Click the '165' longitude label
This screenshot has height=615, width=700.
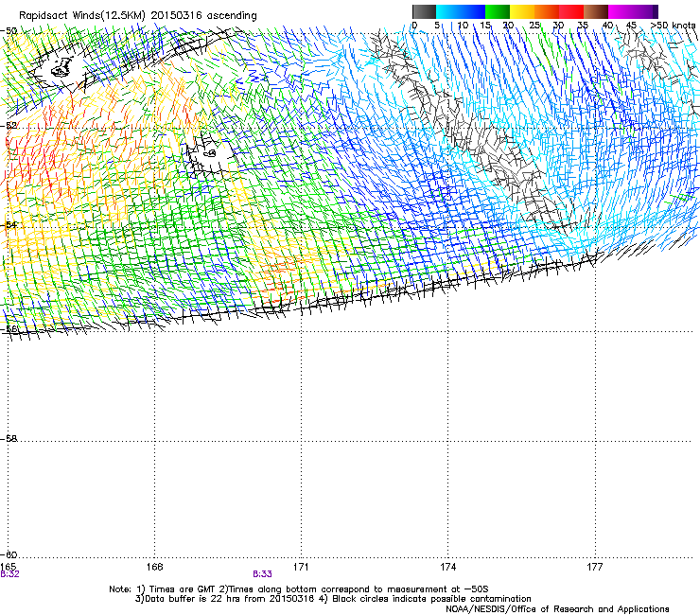9,567
